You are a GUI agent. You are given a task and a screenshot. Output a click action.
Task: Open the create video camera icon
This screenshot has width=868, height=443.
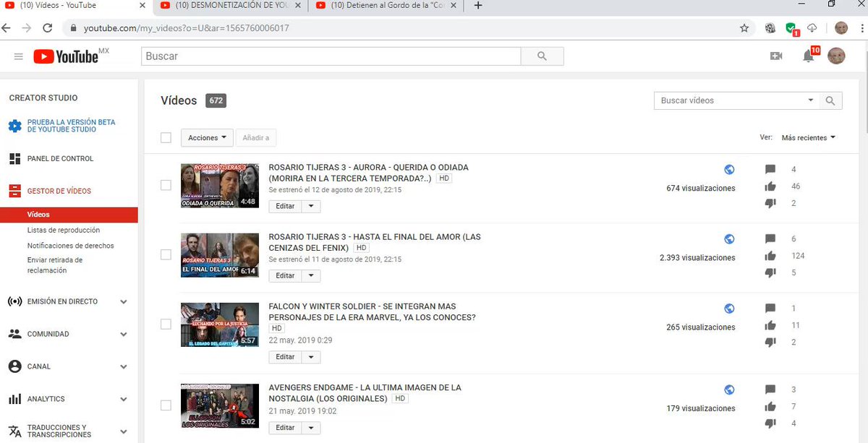pos(776,56)
